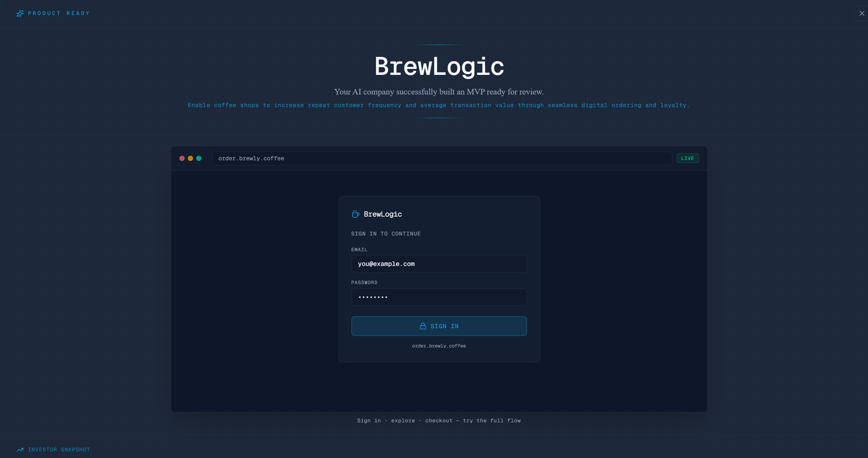Screen dimensions: 868x458
Task: Close the product ready overlay
Action: click(x=862, y=13)
